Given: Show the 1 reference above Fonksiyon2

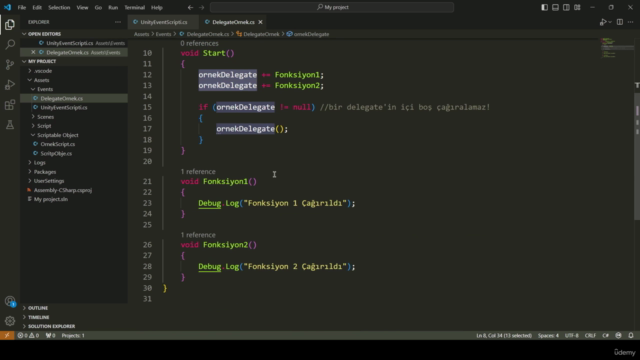Looking at the screenshot, I should 198,235.
